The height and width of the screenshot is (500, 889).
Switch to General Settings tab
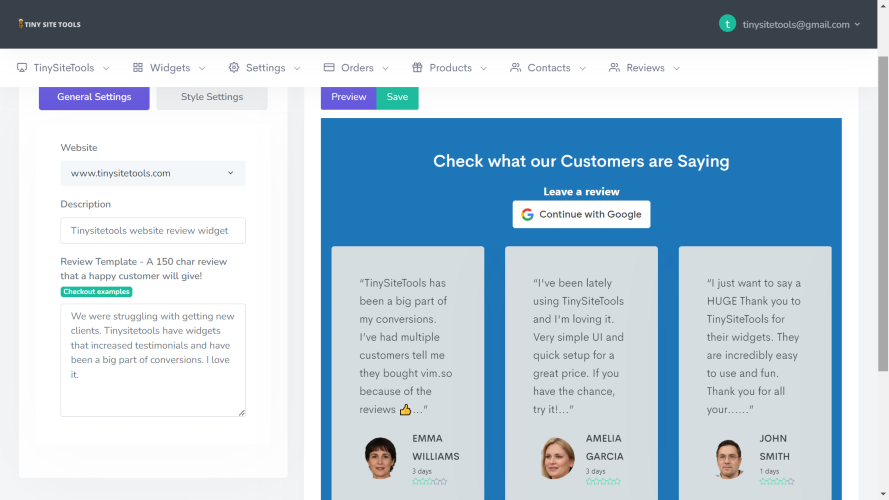(x=94, y=97)
